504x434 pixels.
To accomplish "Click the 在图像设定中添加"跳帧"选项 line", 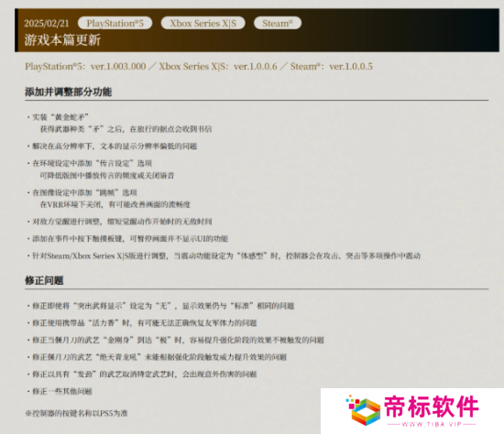I will click(82, 192).
